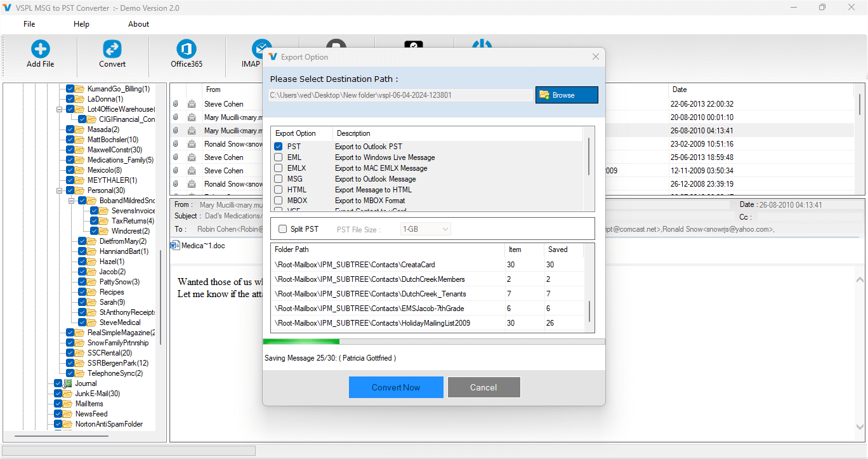The width and height of the screenshot is (868, 459).
Task: Click the Journal folder icon
Action: 68,383
